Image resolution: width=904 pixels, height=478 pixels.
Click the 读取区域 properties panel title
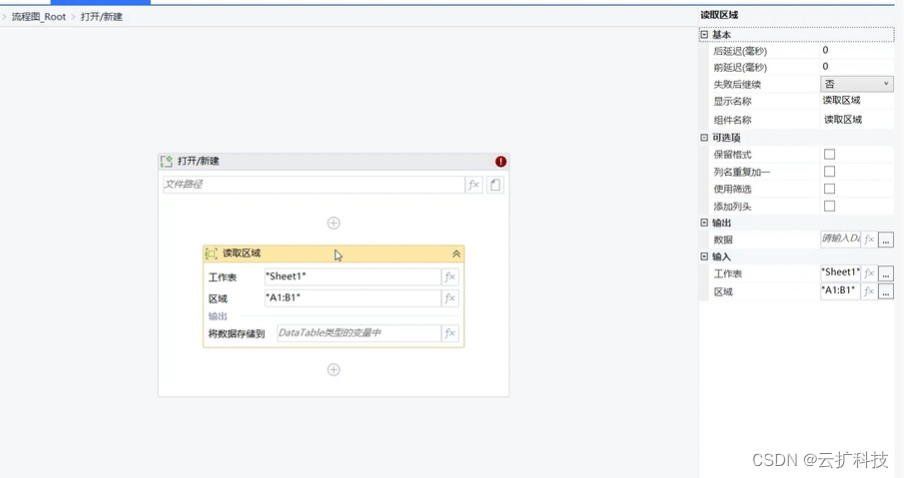tap(719, 15)
